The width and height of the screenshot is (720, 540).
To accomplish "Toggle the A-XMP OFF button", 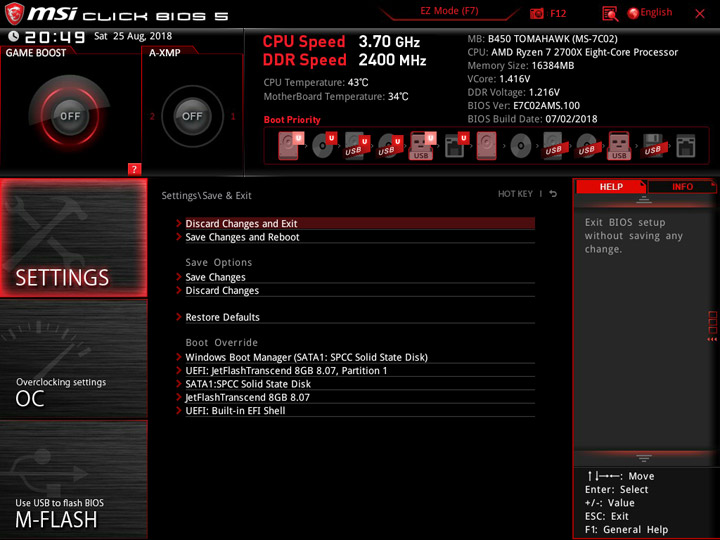I will (x=192, y=116).
